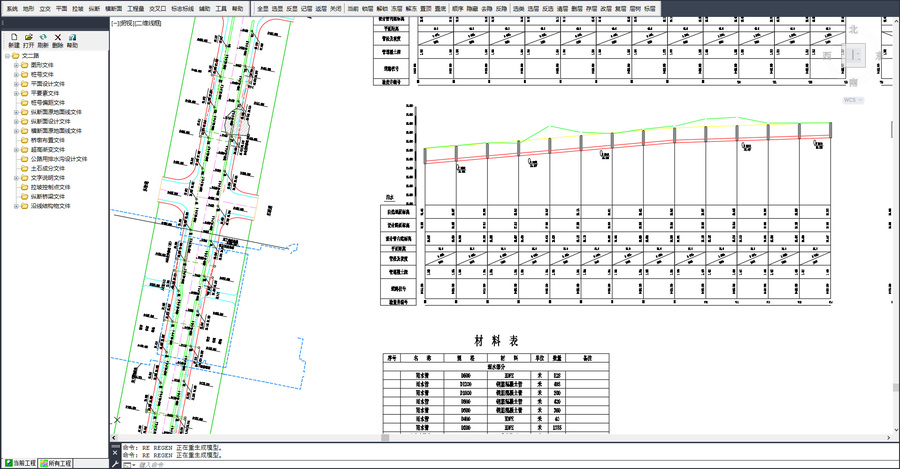Click 记层 toolbar button

307,9
